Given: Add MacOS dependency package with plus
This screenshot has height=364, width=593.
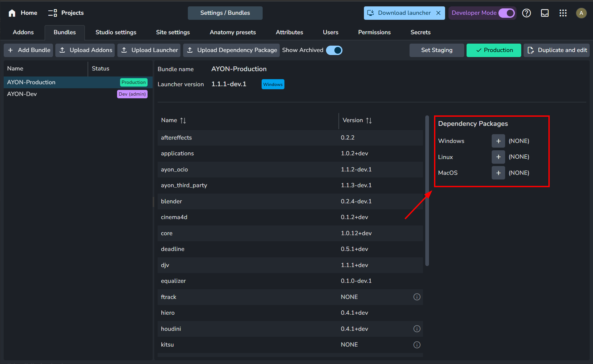Looking at the screenshot, I should click(498, 173).
